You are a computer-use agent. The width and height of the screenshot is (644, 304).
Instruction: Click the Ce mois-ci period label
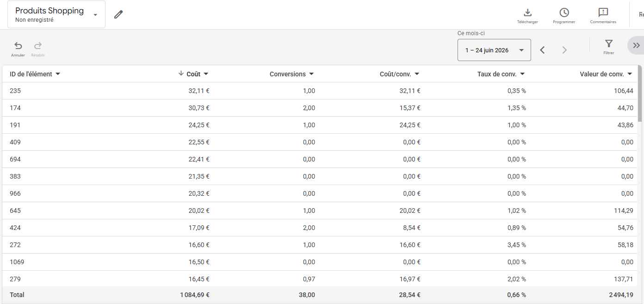471,33
